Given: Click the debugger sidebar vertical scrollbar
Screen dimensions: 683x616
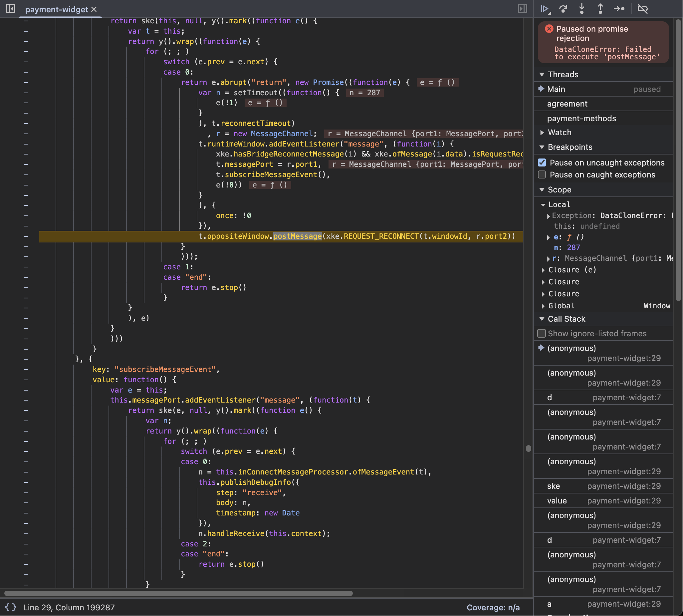Looking at the screenshot, I should click(x=678, y=160).
